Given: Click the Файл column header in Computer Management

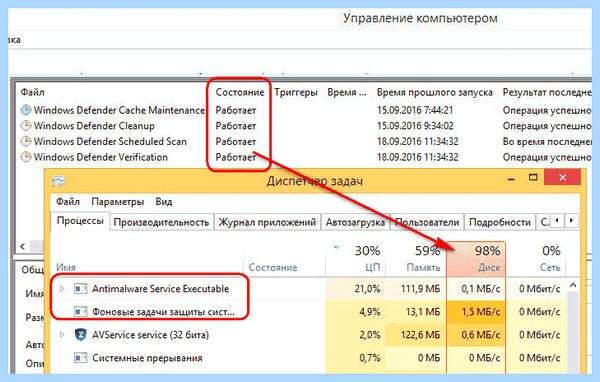Looking at the screenshot, I should point(33,92).
